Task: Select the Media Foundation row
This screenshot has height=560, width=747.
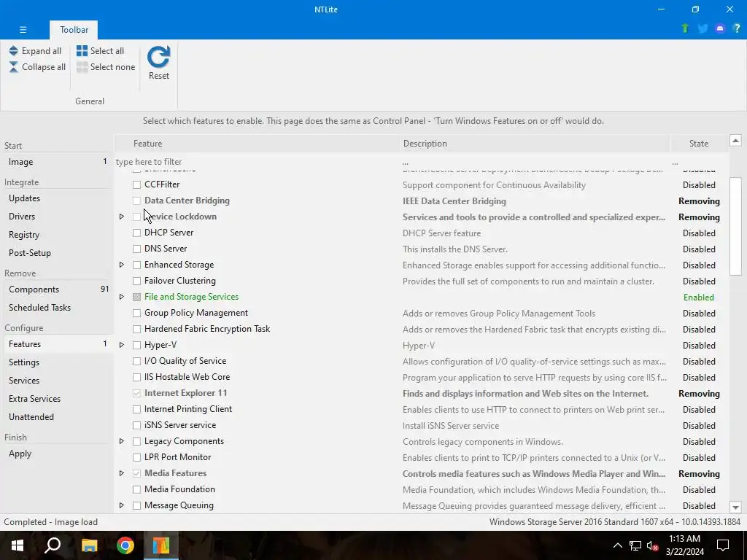Action: (x=422, y=489)
